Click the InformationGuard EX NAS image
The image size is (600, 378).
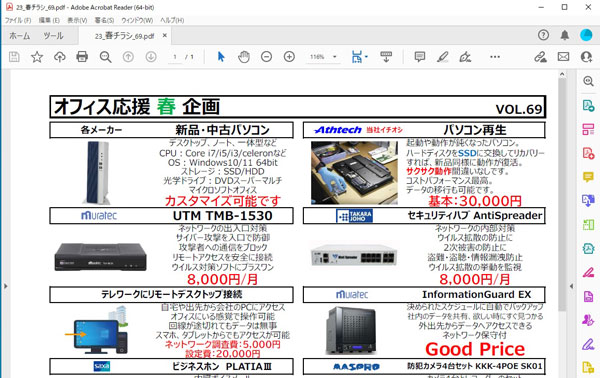[351, 331]
